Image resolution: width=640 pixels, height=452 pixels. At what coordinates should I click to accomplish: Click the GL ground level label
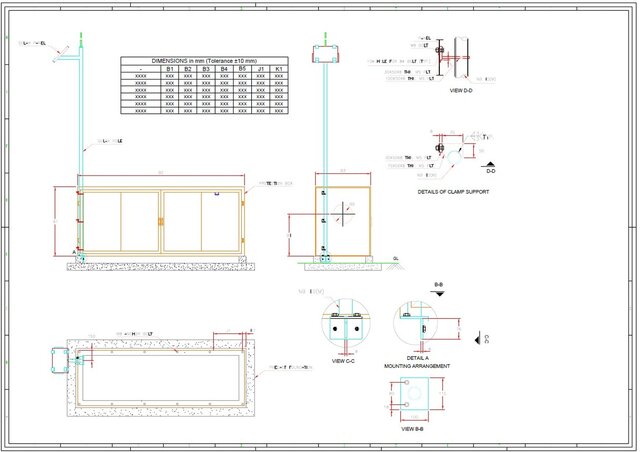397,257
